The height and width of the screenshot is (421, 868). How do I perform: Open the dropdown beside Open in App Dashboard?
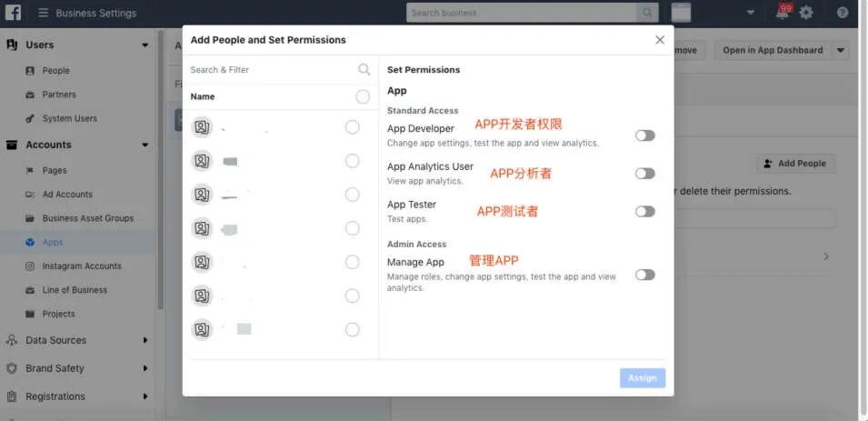click(x=841, y=50)
